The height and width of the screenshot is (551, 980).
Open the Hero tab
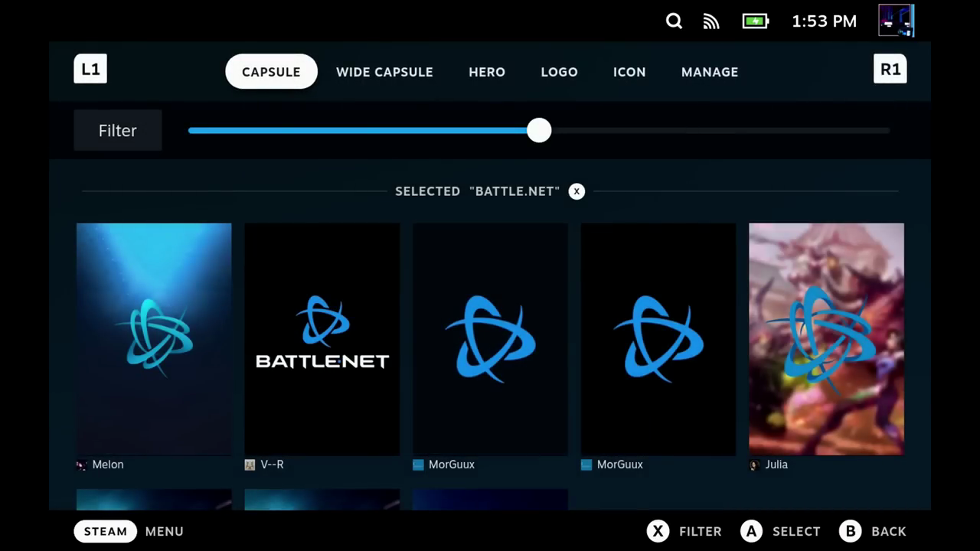tap(487, 71)
